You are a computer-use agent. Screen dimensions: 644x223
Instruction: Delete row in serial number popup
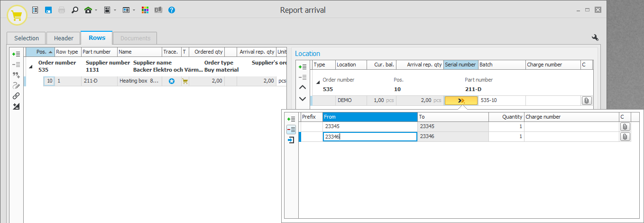point(291,129)
